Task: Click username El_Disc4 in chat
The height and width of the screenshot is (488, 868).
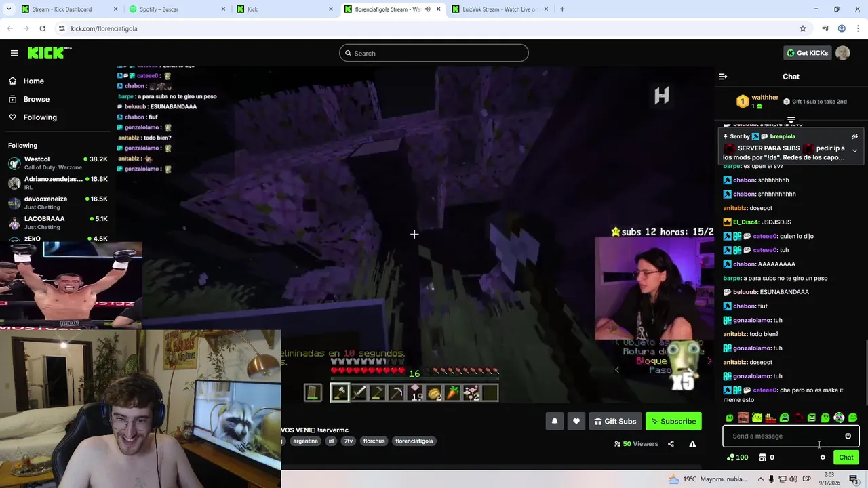Action: coord(746,222)
